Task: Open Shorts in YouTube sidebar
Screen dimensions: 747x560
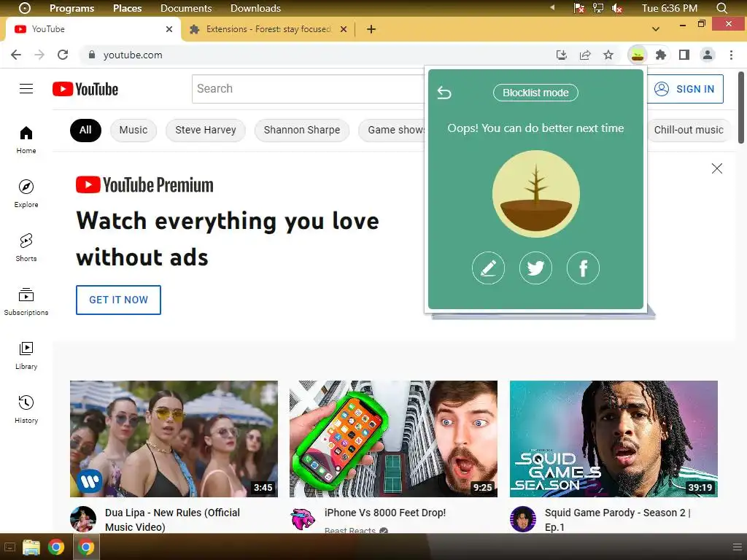Action: [26, 247]
